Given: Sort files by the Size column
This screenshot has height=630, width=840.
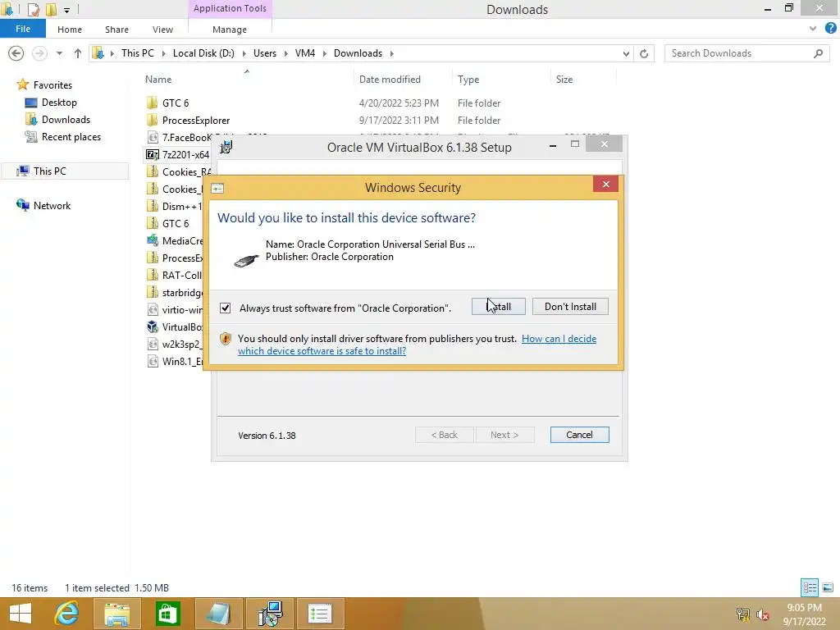Looking at the screenshot, I should 564,80.
